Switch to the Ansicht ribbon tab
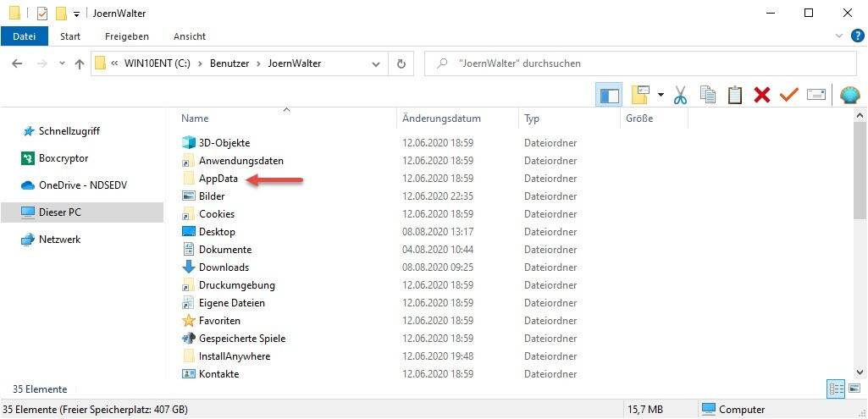 (x=189, y=36)
